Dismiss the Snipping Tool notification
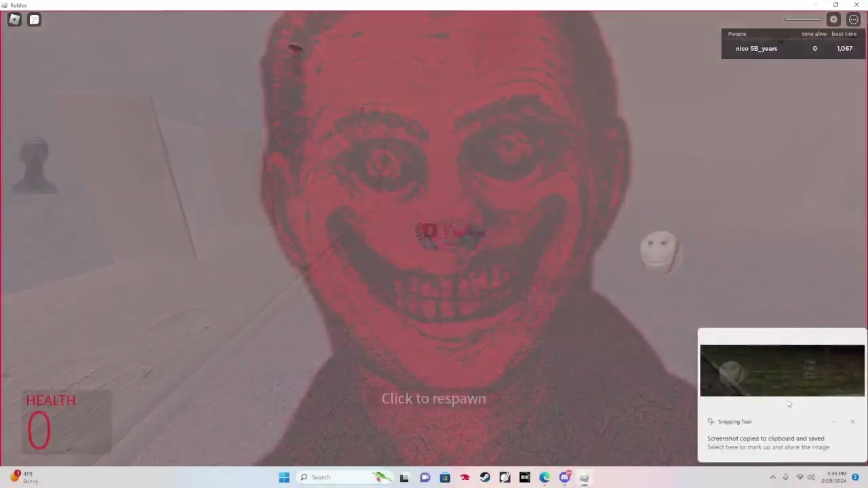 point(852,422)
